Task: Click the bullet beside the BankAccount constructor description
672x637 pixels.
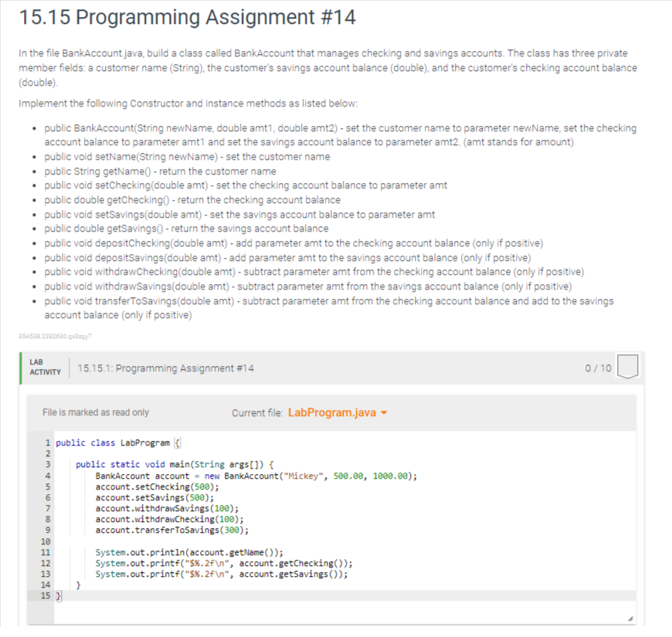Action: coord(34,128)
